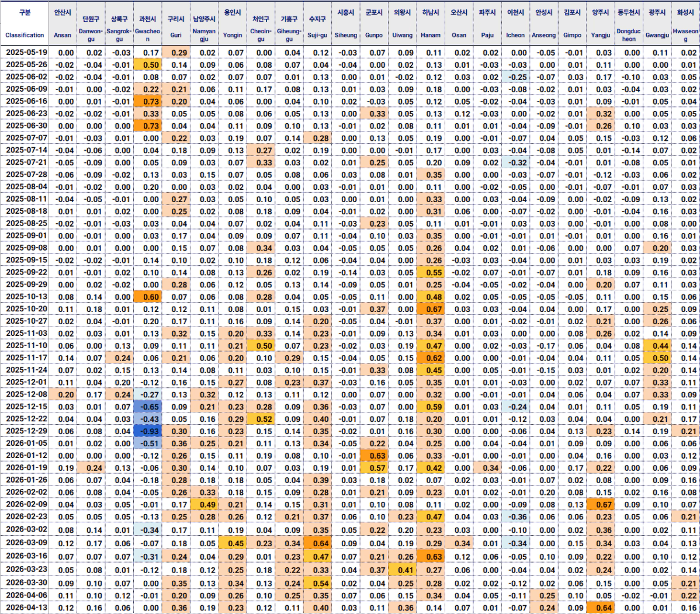Select Gwacheon's 0.50 value on 2025-05-26

(148, 65)
